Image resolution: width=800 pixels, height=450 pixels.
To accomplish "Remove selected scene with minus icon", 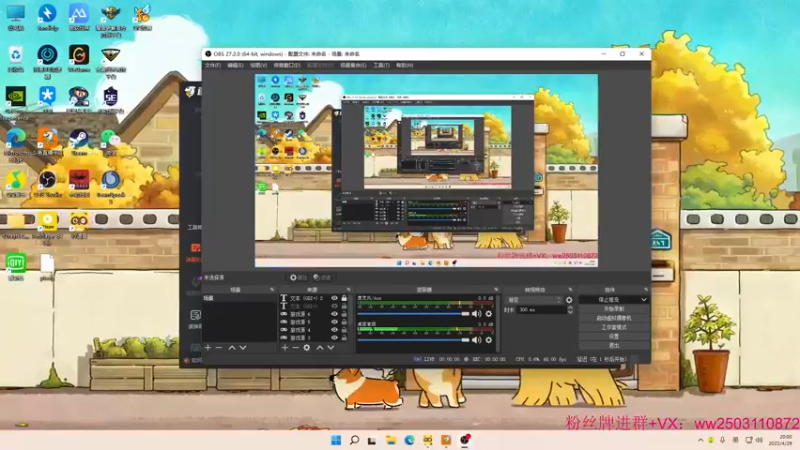I will (219, 347).
